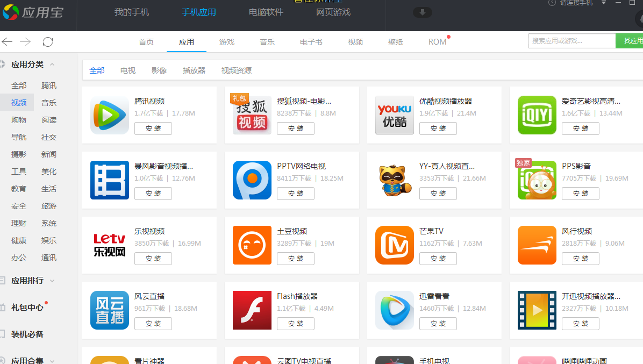Viewport: 643px width, 364px height.
Task: Open the iQIYI 爱奇艺 app icon
Action: (537, 115)
